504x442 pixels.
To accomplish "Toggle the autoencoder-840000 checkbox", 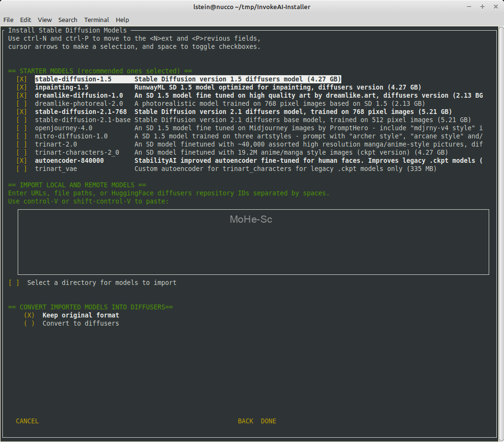I will pos(22,160).
